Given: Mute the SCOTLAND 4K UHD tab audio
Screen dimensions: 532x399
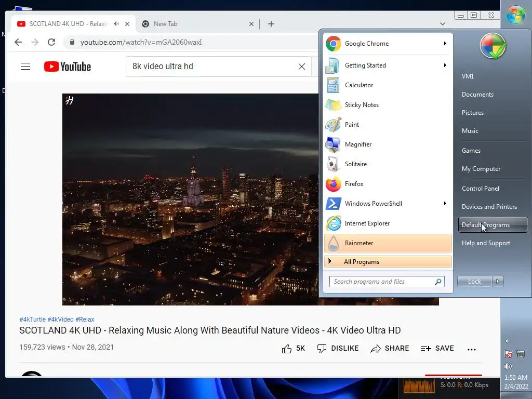Looking at the screenshot, I should (116, 24).
